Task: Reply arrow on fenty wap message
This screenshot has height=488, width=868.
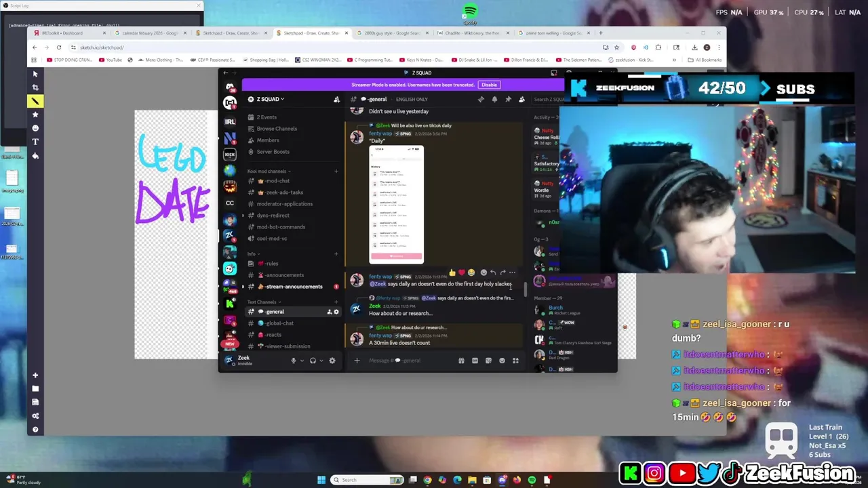Action: (493, 272)
